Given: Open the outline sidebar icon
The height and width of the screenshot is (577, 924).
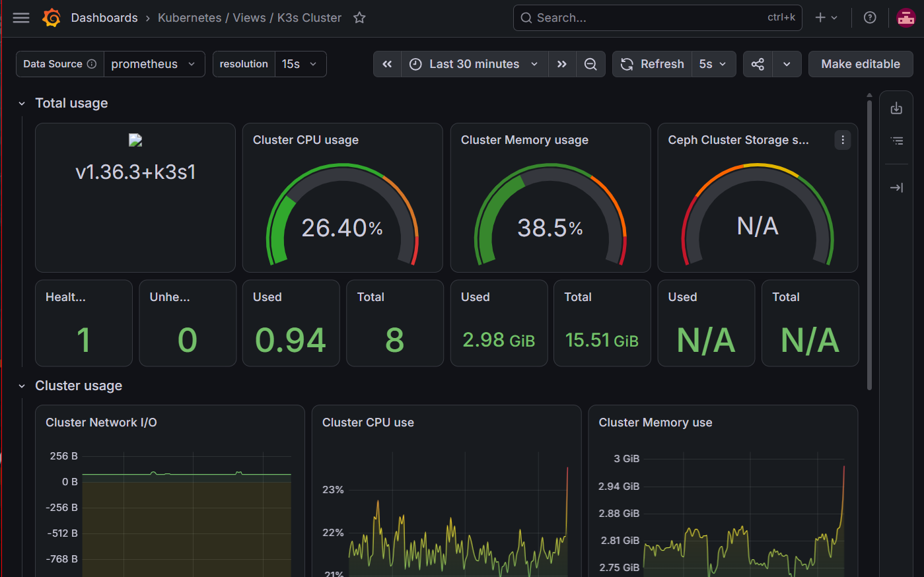Looking at the screenshot, I should point(896,141).
